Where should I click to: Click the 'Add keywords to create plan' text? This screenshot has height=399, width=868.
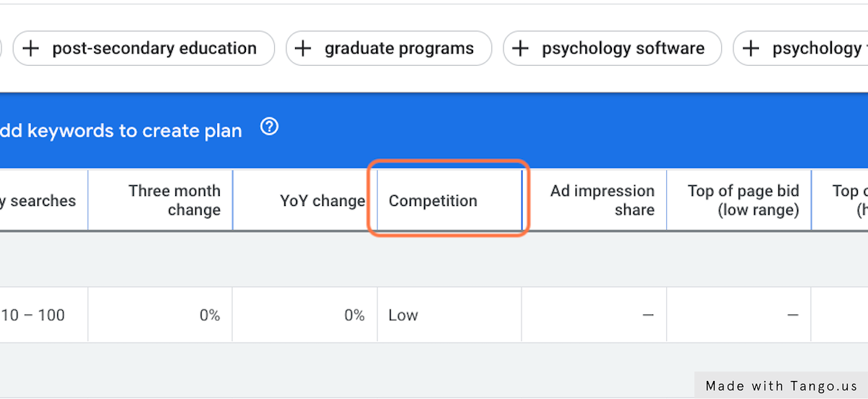[120, 131]
